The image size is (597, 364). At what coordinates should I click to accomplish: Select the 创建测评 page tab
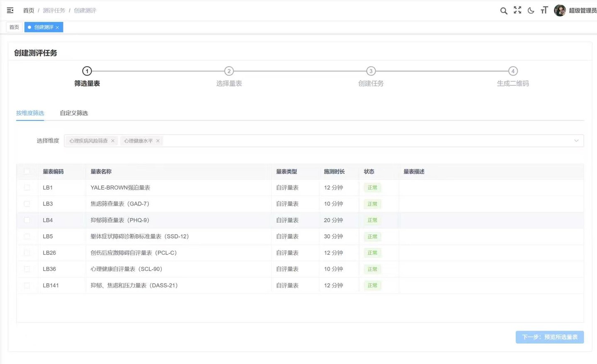click(43, 27)
